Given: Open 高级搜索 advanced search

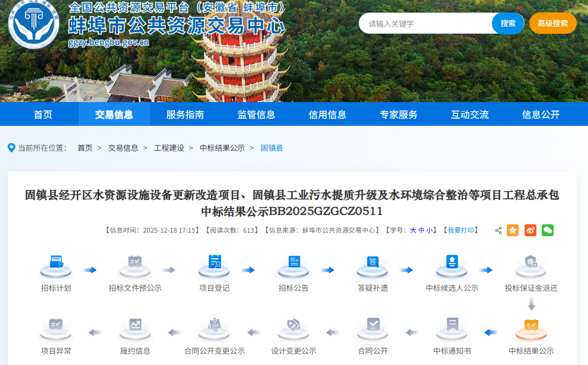Looking at the screenshot, I should (x=552, y=24).
